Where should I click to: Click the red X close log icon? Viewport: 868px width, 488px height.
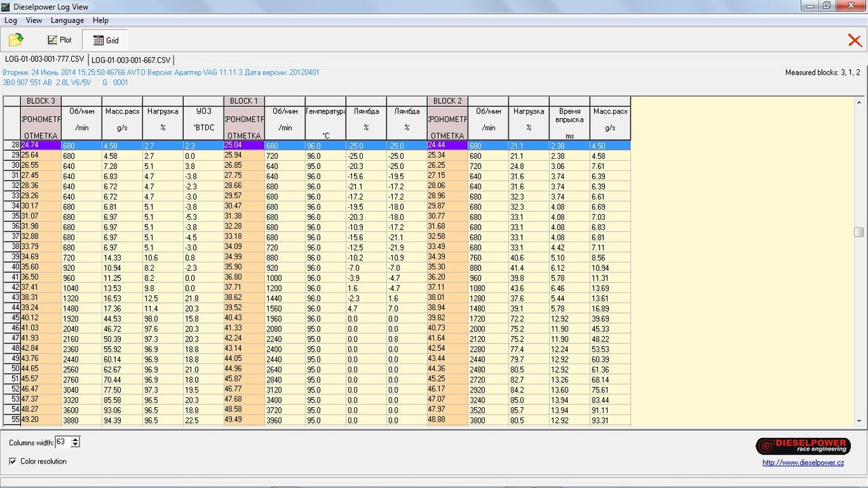[x=854, y=41]
